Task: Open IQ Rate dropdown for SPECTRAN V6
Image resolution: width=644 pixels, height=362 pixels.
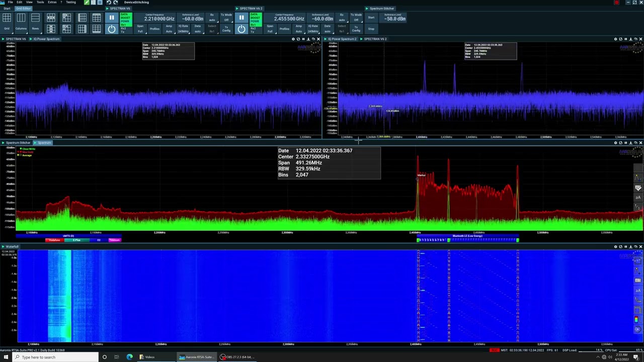Action: 183,29
